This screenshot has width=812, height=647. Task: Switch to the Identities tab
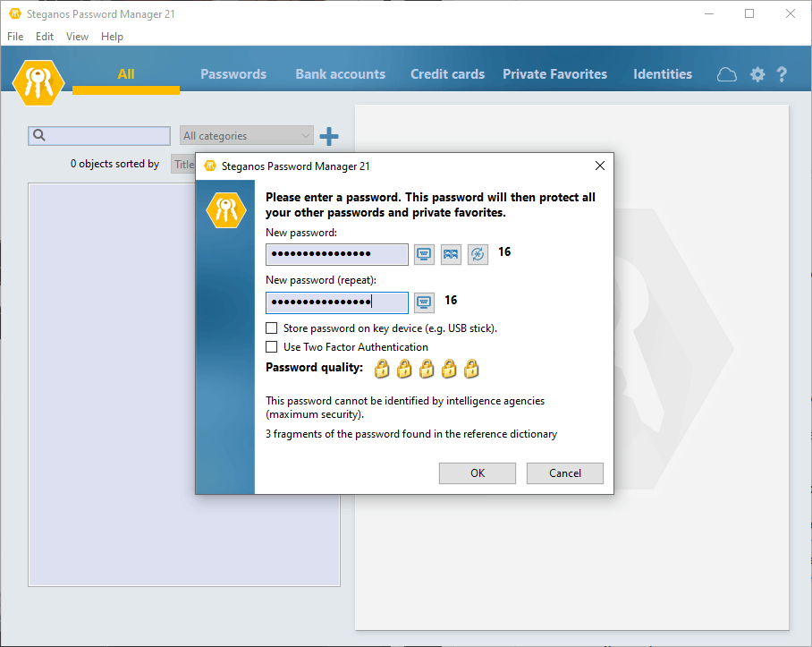(x=663, y=74)
